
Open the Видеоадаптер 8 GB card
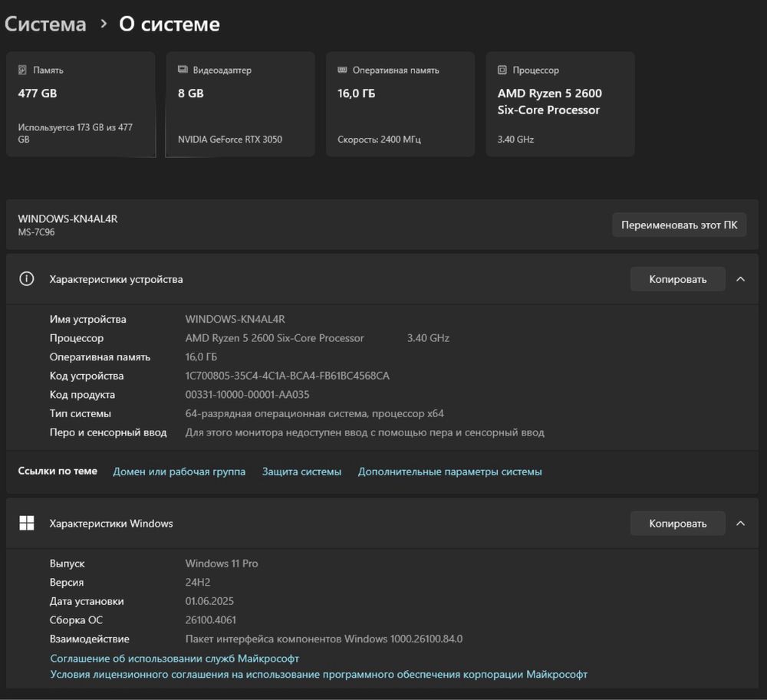tap(240, 104)
